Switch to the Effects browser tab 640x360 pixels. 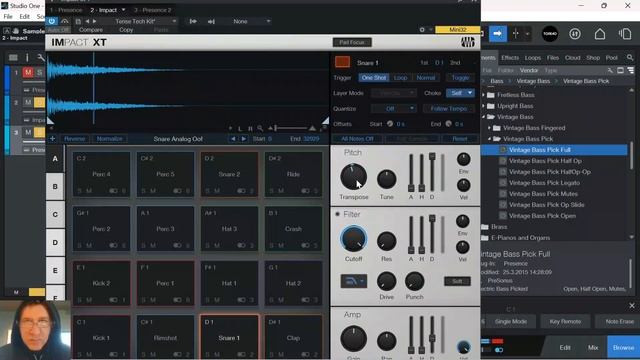(x=510, y=58)
